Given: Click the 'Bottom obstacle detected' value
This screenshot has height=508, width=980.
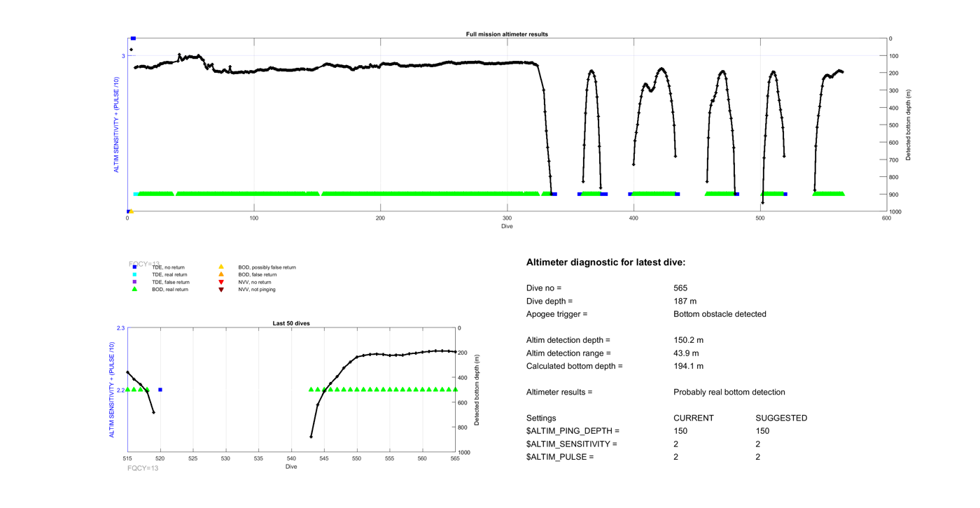Looking at the screenshot, I should [x=720, y=314].
